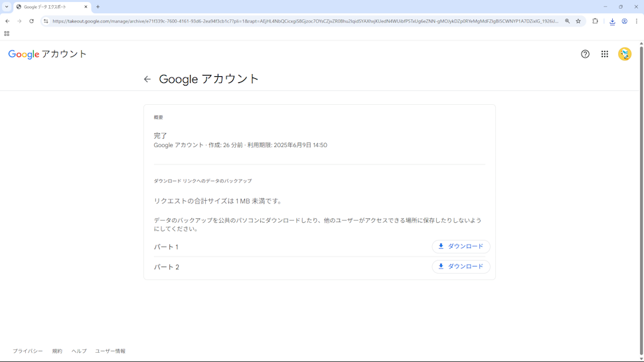
Task: Open the Chrome three-dot menu
Action: coord(636,21)
